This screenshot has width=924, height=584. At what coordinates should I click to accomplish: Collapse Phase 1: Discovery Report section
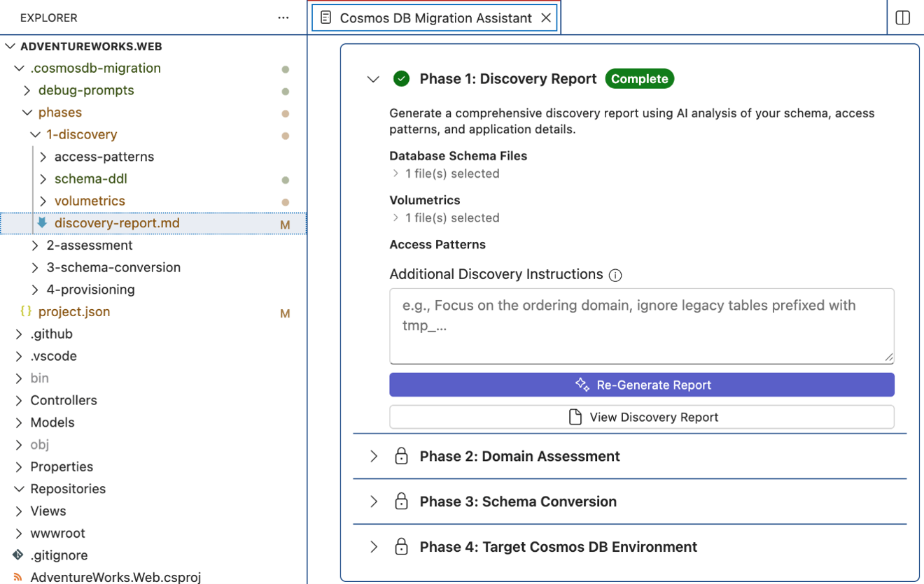[373, 79]
